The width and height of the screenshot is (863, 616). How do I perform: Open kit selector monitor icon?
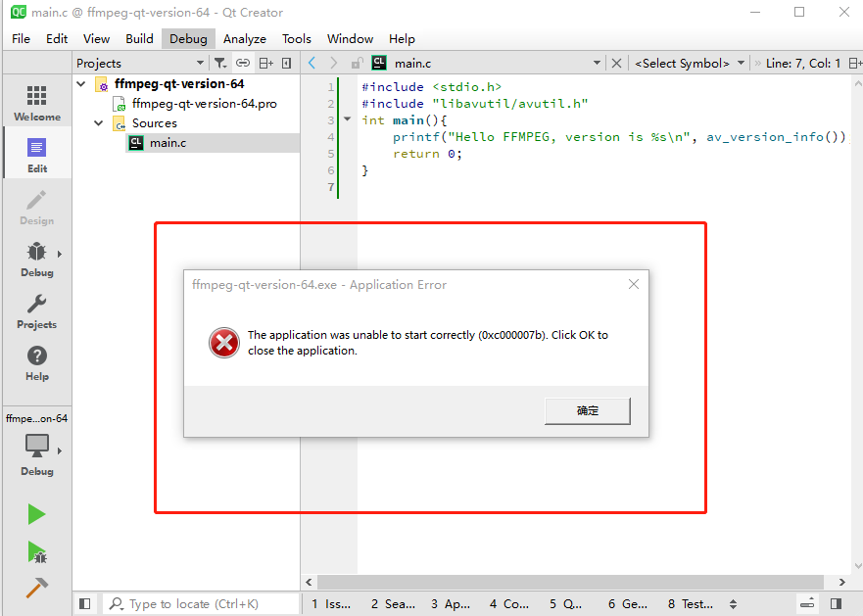point(37,446)
